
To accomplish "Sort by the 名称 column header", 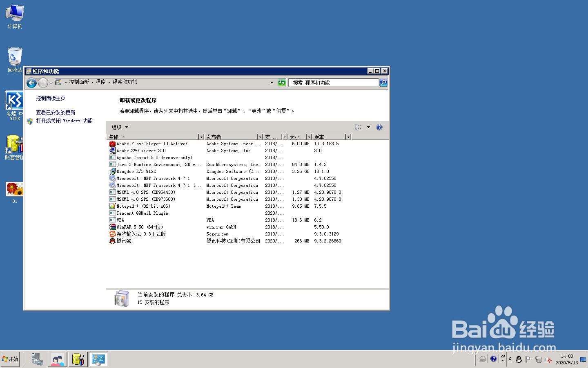I will tap(153, 137).
